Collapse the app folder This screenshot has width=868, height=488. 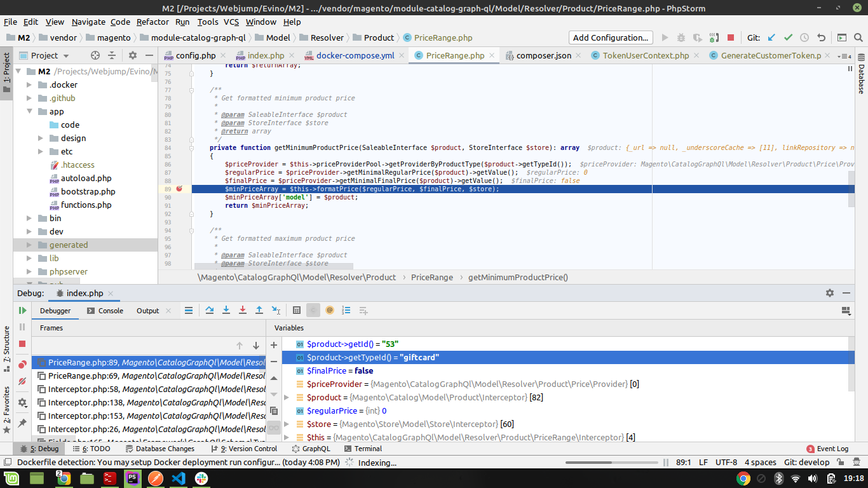click(x=29, y=112)
